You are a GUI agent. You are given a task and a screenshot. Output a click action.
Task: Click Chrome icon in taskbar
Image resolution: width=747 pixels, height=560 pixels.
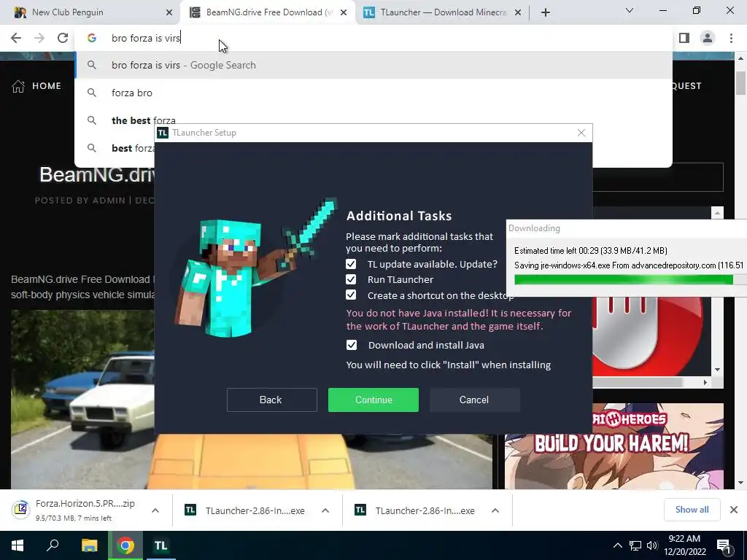coord(125,545)
